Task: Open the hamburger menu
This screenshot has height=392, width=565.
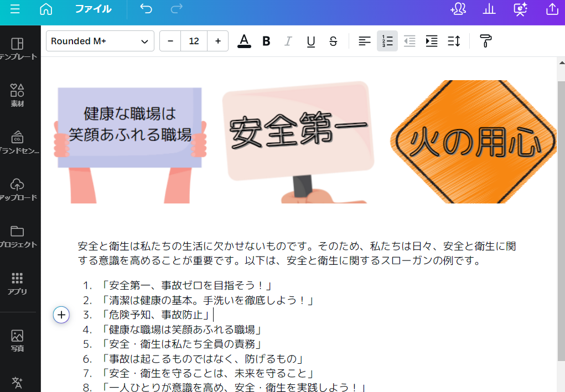Action: (x=15, y=9)
